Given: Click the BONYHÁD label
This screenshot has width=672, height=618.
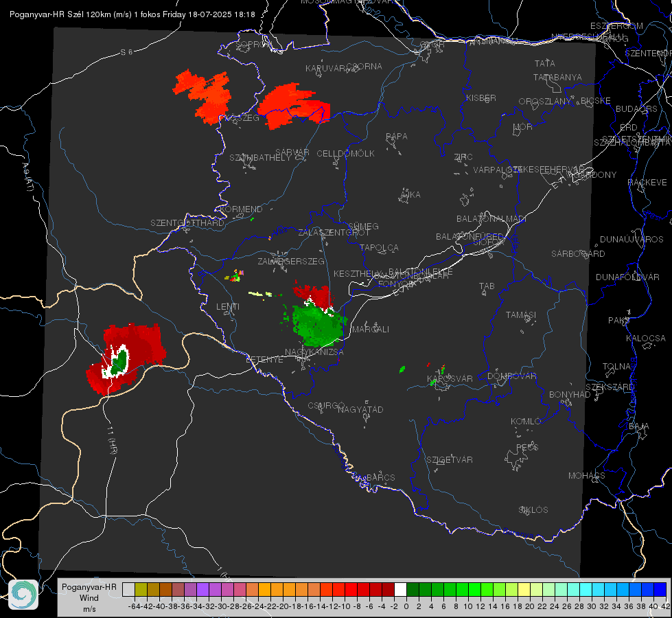Looking at the screenshot, I should click(570, 394).
